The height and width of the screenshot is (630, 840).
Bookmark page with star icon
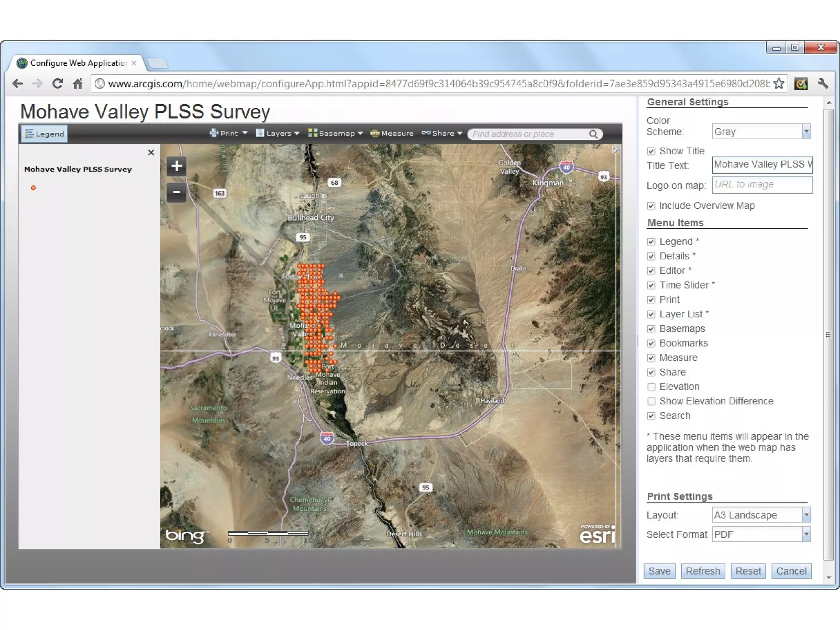point(778,84)
